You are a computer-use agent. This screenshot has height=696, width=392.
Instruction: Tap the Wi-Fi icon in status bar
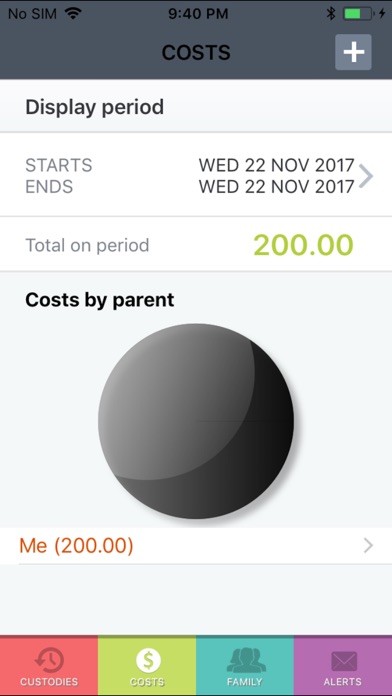tap(72, 14)
